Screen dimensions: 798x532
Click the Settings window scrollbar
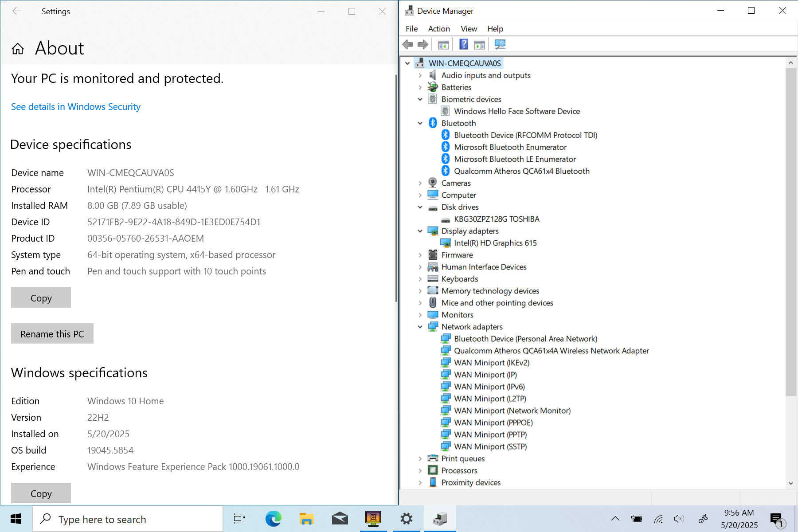pyautogui.click(x=396, y=188)
